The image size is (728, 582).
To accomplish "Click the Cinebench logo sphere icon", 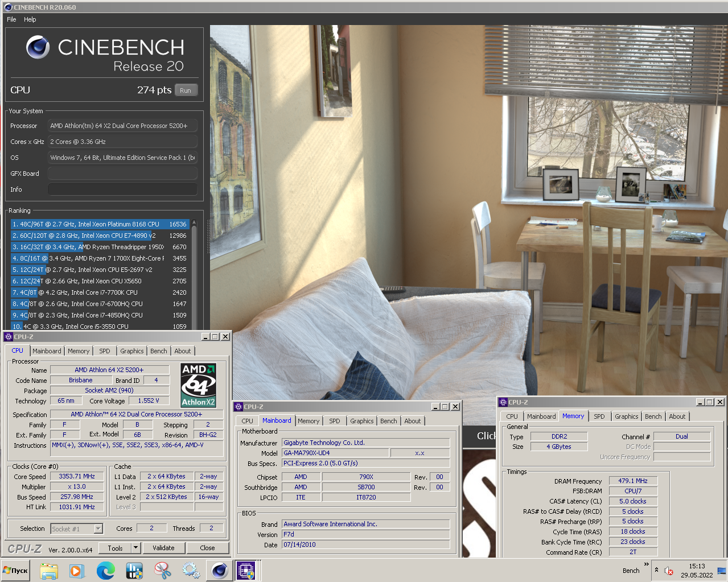I will [x=38, y=47].
